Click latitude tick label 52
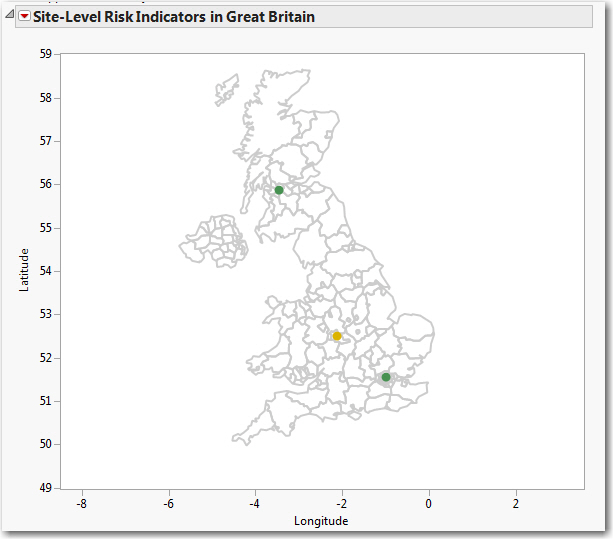 pos(46,358)
